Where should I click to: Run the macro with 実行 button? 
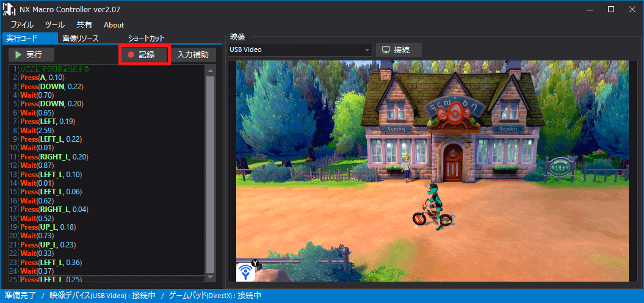pyautogui.click(x=31, y=55)
